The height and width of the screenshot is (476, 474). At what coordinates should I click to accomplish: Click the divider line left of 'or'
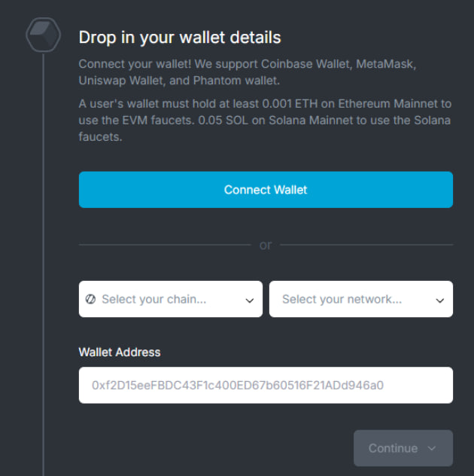164,245
